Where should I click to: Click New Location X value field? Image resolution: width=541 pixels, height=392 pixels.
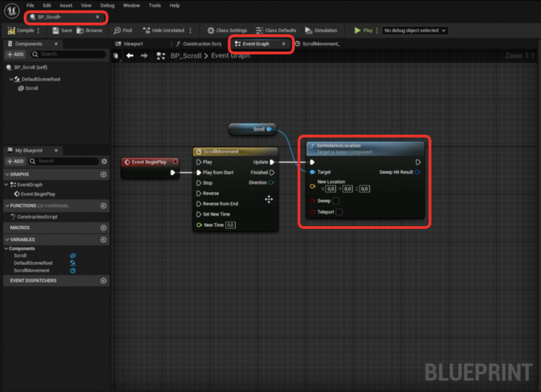[331, 188]
